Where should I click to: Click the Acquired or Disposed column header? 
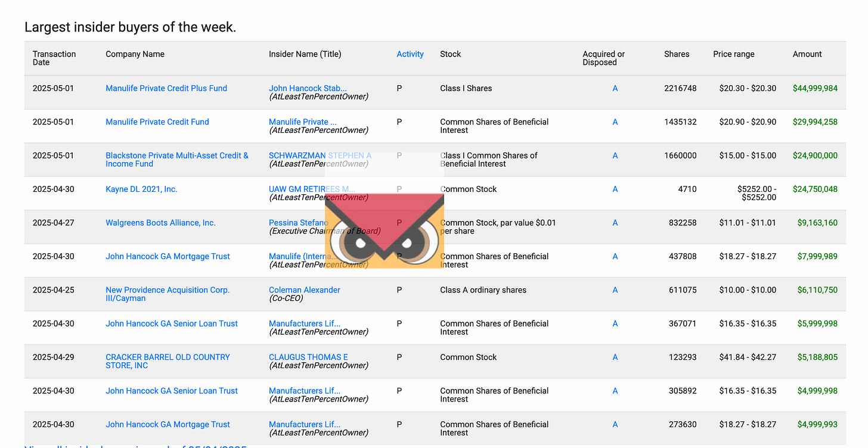pyautogui.click(x=604, y=58)
